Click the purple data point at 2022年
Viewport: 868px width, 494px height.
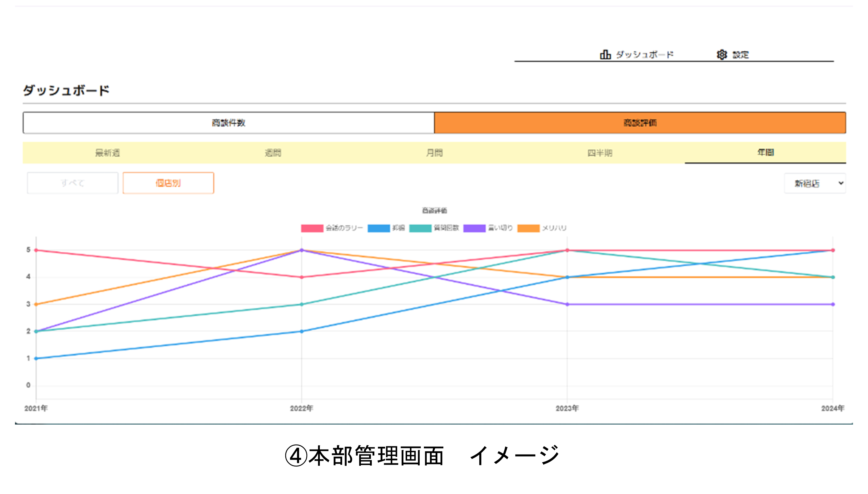[x=301, y=250]
